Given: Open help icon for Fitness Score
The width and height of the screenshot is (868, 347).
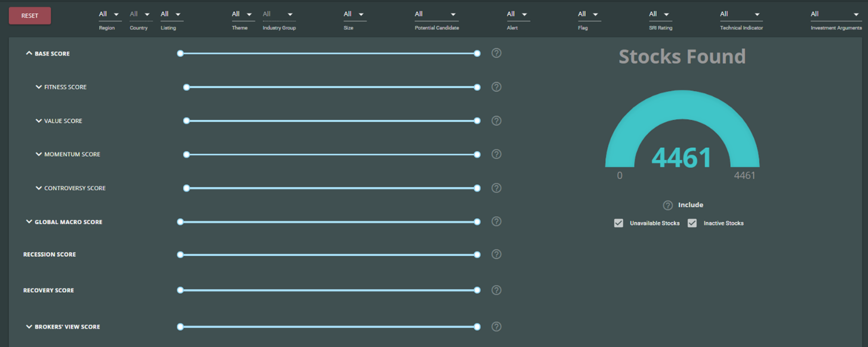Looking at the screenshot, I should coord(496,87).
